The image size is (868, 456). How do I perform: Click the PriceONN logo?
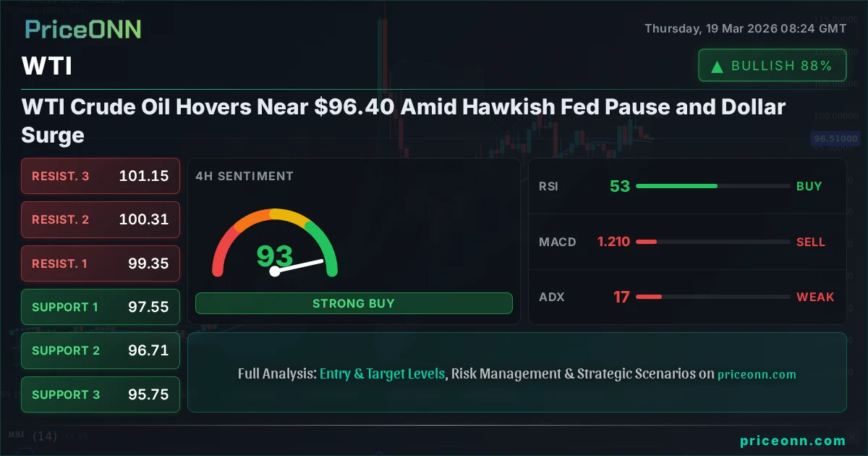tap(82, 29)
